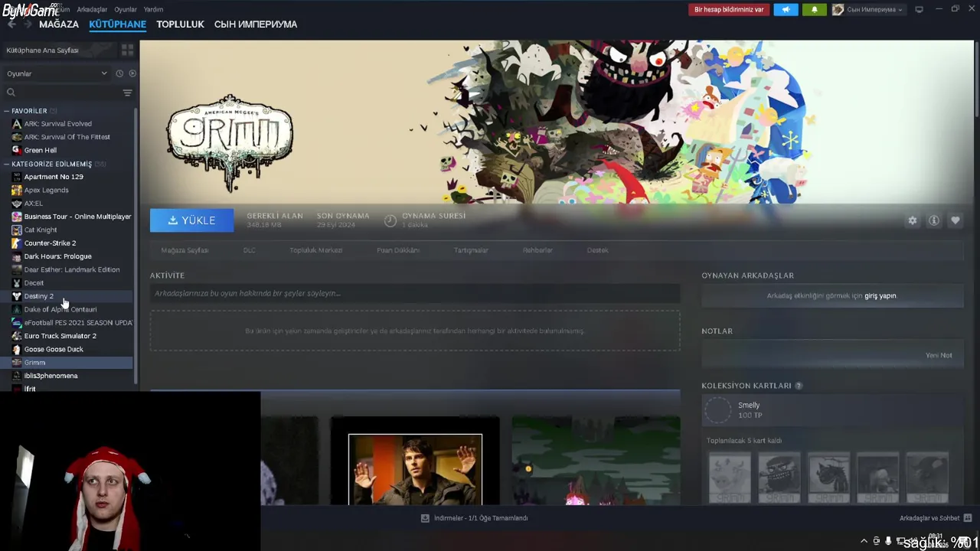Collapse the FAVORİLER category
The image size is (980, 551).
(7, 111)
